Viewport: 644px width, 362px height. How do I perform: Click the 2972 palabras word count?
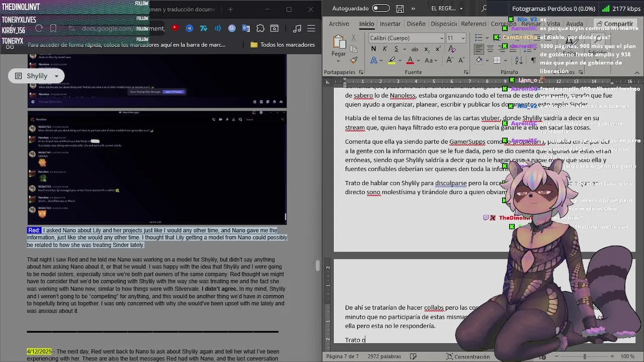pos(384,356)
